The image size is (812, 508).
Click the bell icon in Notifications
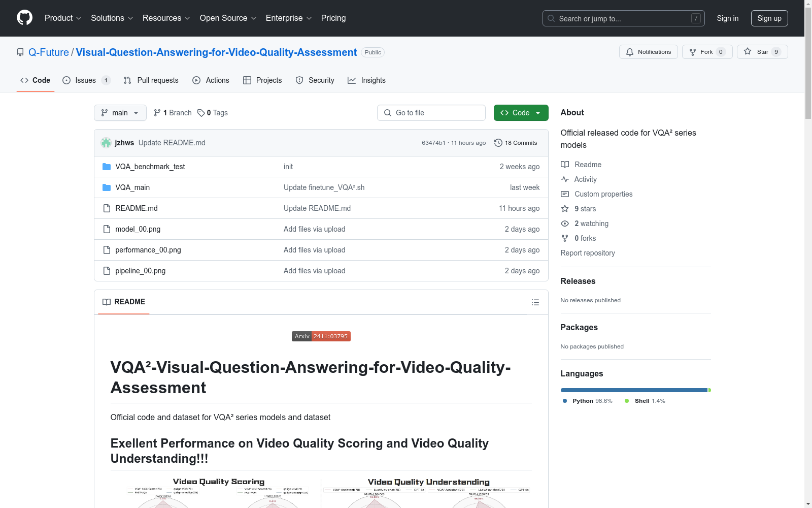point(630,52)
